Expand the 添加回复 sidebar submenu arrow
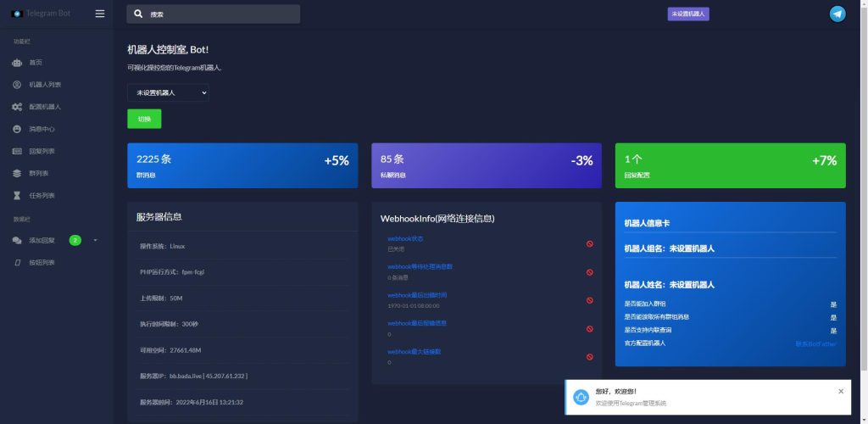This screenshot has width=868, height=424. (95, 240)
